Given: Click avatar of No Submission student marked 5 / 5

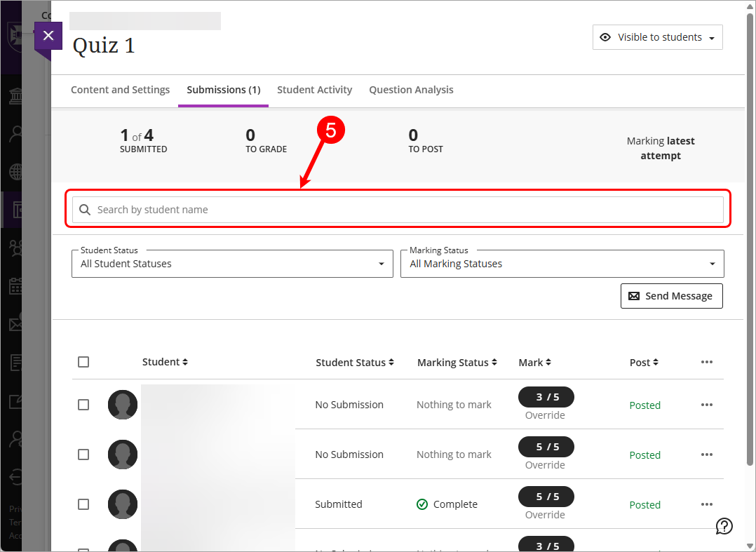Looking at the screenshot, I should click(x=123, y=455).
